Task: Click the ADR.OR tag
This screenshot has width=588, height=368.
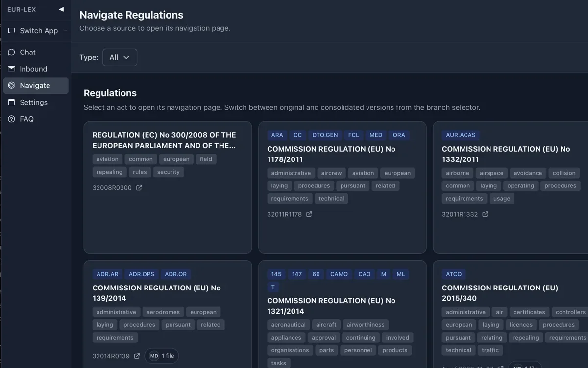Action: coord(176,274)
